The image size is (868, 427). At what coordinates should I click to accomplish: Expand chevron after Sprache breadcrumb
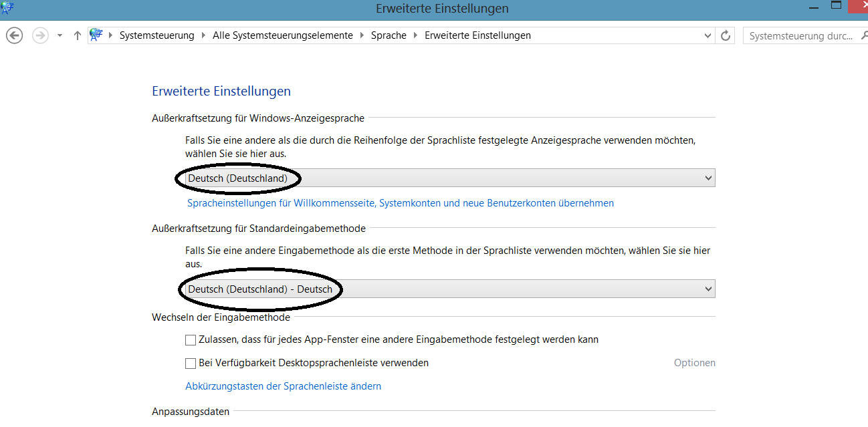point(415,35)
